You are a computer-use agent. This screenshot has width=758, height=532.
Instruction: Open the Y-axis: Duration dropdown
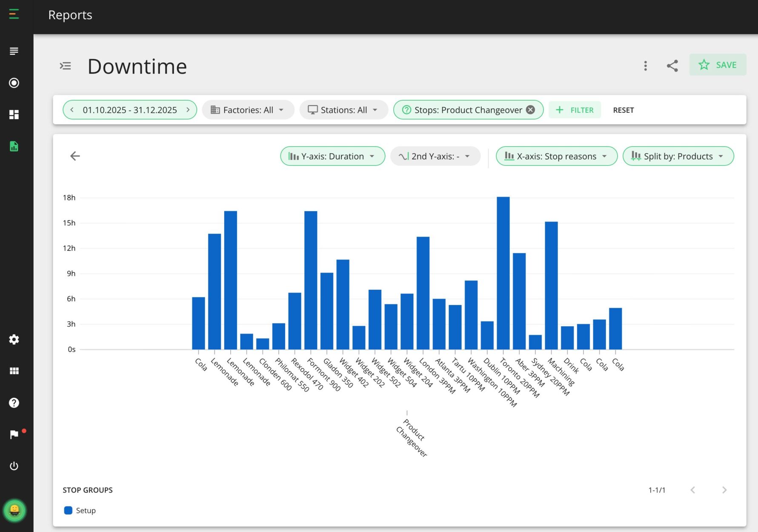tap(332, 156)
